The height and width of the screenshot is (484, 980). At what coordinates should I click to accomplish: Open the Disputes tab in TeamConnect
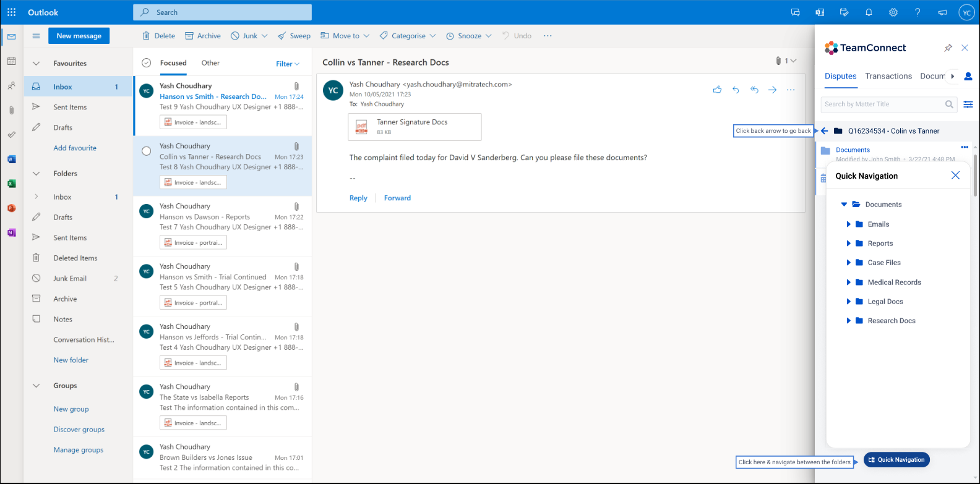click(x=841, y=76)
